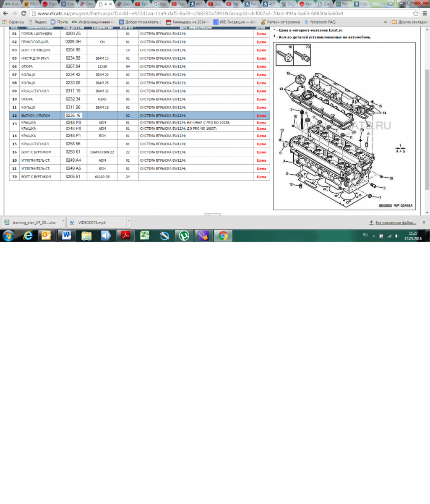430x504 pixels.
Task: Reload the page with the refresh icon
Action: (24, 13)
